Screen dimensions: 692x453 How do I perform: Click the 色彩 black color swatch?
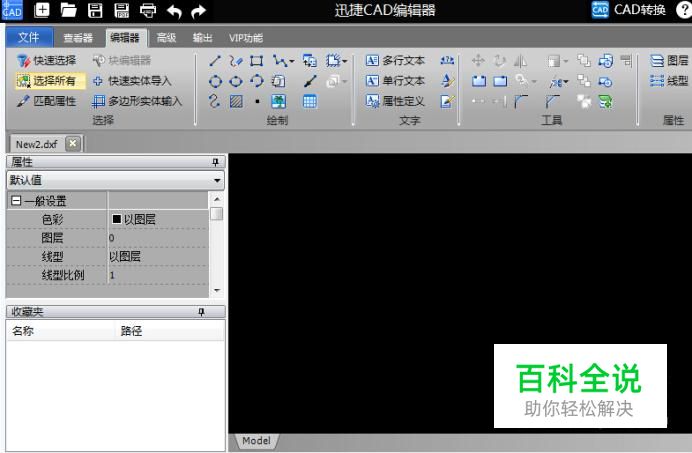[x=117, y=219]
